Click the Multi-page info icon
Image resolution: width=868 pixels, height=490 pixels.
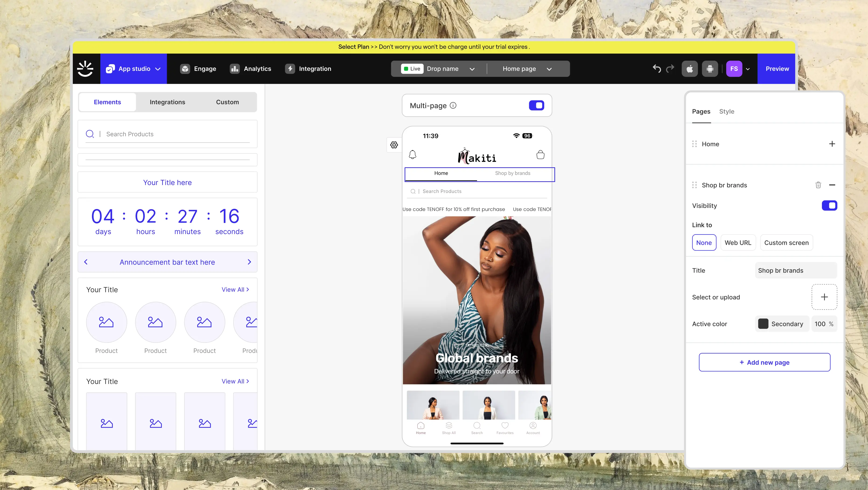[x=453, y=105]
